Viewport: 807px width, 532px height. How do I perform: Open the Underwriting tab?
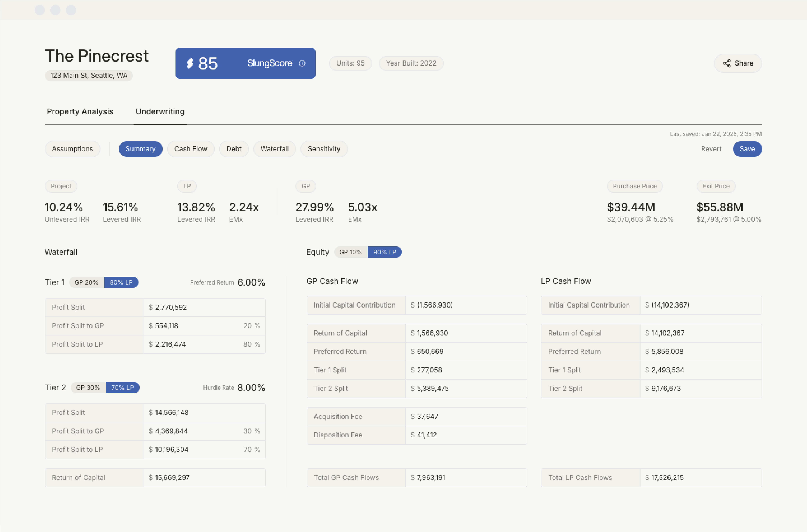(160, 111)
